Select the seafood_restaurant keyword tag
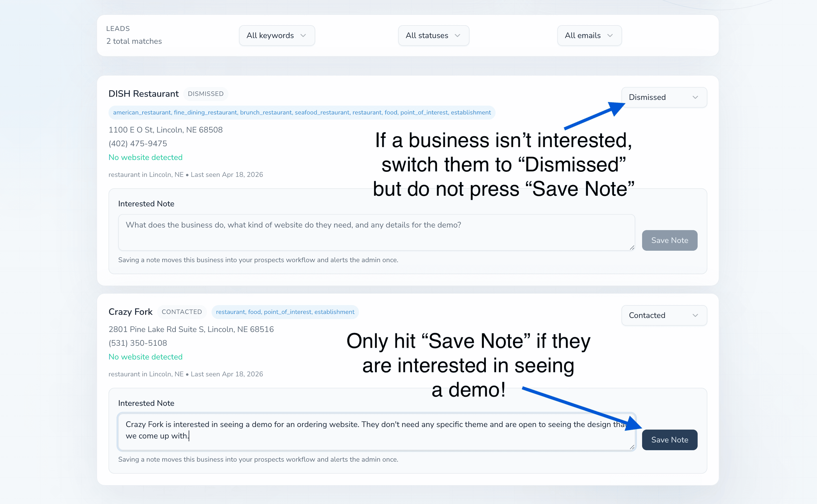Screen dimensions: 817x504 click(x=322, y=112)
